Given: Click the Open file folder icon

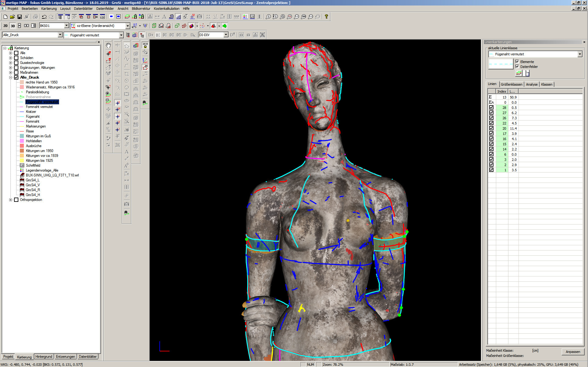Looking at the screenshot, I should (x=12, y=17).
